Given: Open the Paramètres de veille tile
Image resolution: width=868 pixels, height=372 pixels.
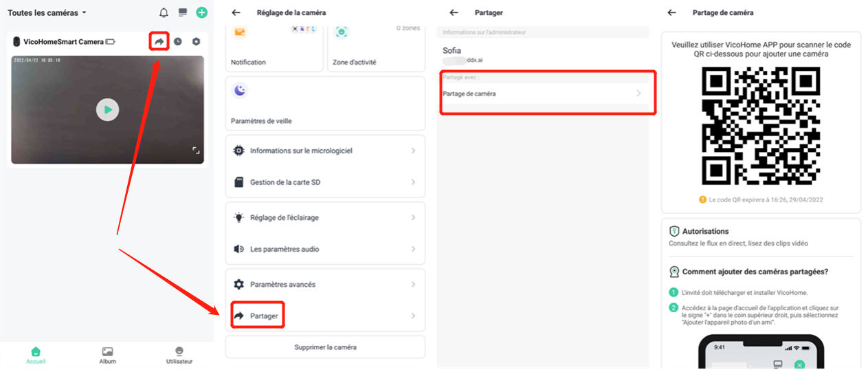Looking at the screenshot, I should coord(325,103).
